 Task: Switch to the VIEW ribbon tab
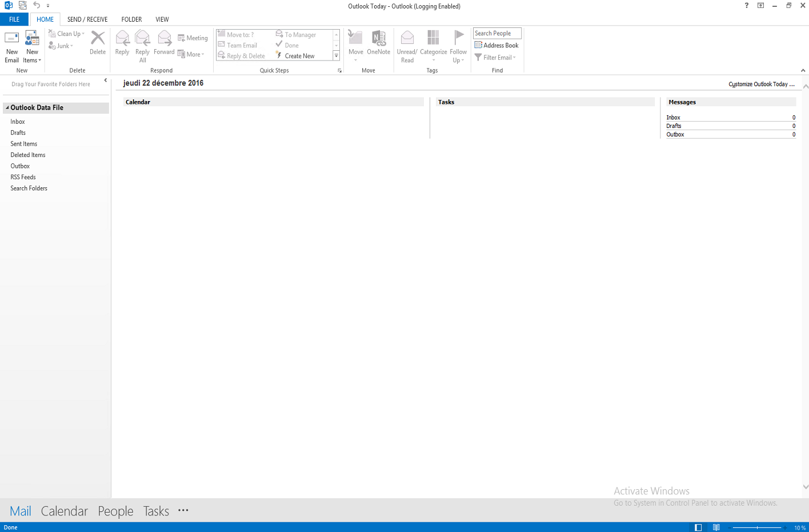pyautogui.click(x=162, y=19)
